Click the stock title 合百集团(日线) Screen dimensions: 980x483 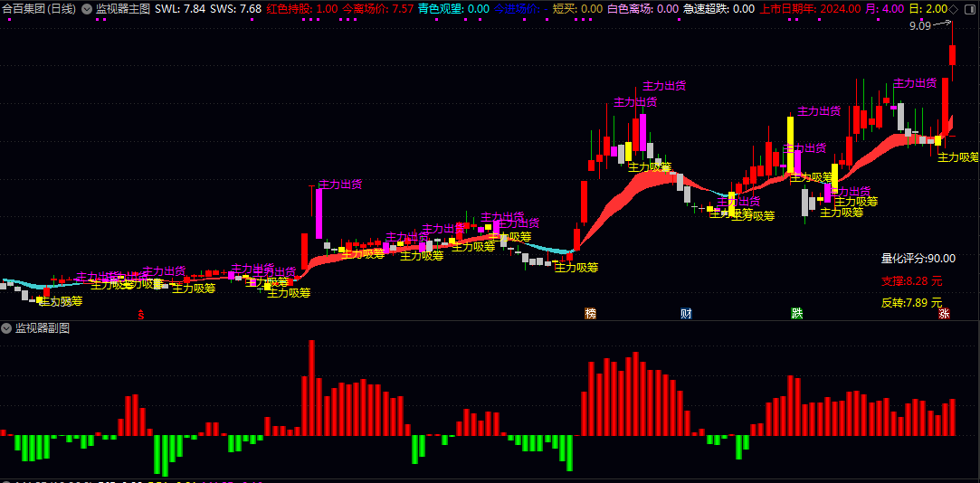pyautogui.click(x=40, y=9)
